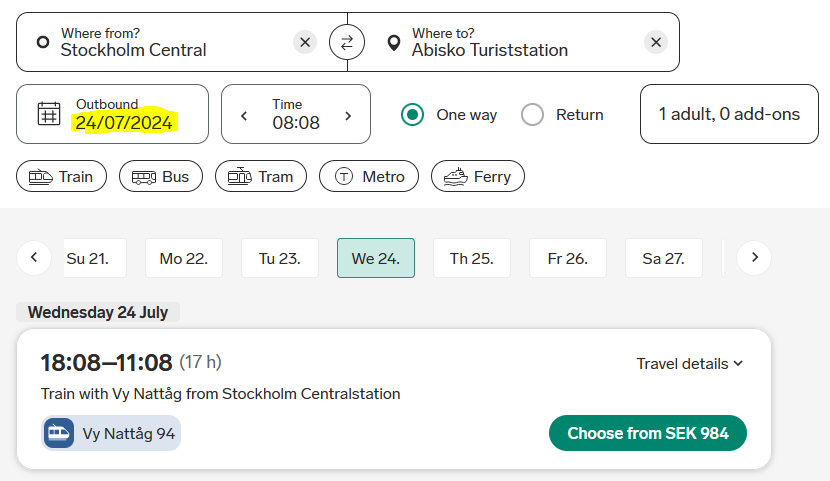Show later dates with next-week arrow

click(754, 258)
